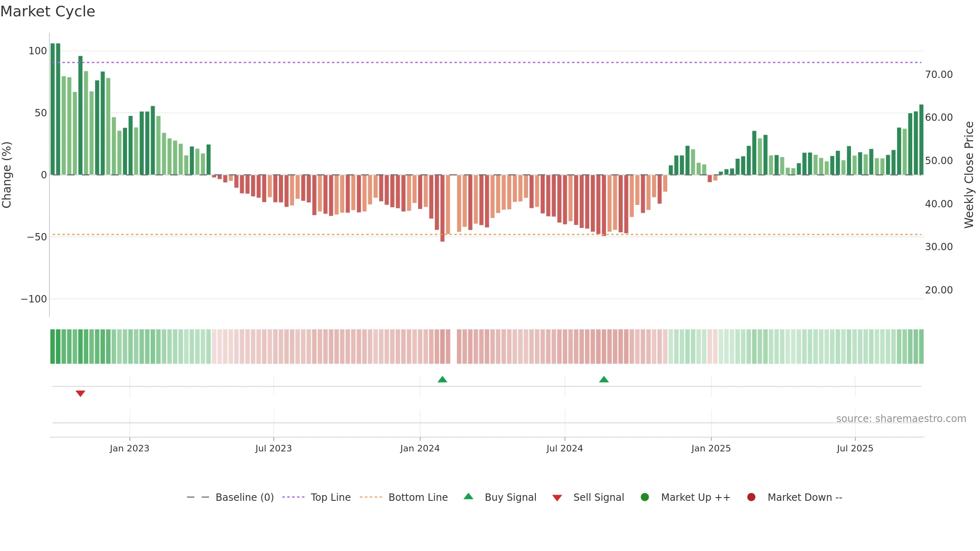Click the purple dotted Top Line legend sample
This screenshot has height=551, width=980.
[293, 497]
